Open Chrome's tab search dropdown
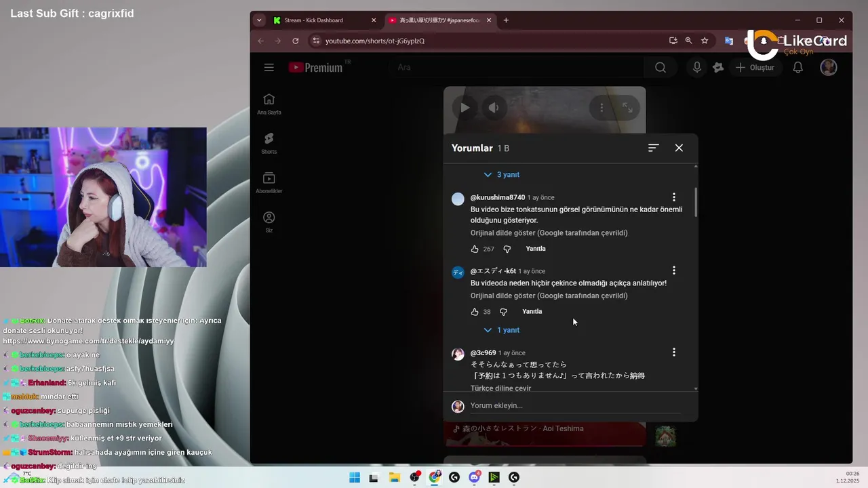Screen dimensions: 868x488 (x=259, y=20)
